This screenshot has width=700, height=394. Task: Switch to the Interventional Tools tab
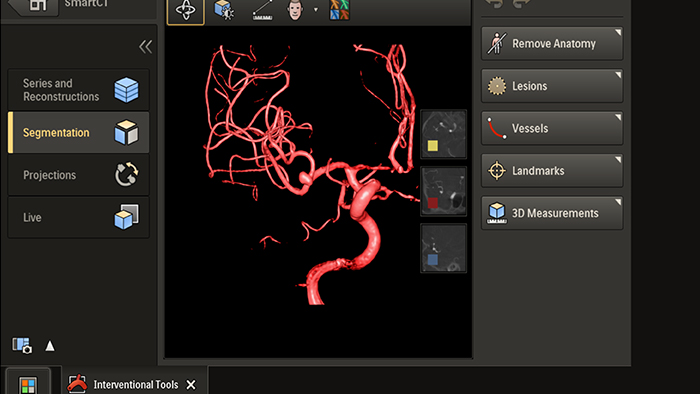(x=135, y=384)
